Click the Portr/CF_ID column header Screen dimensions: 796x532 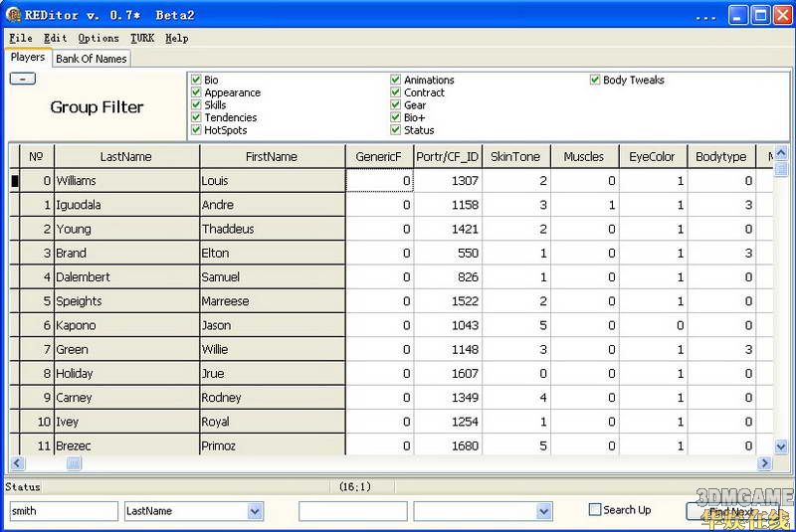click(x=448, y=157)
